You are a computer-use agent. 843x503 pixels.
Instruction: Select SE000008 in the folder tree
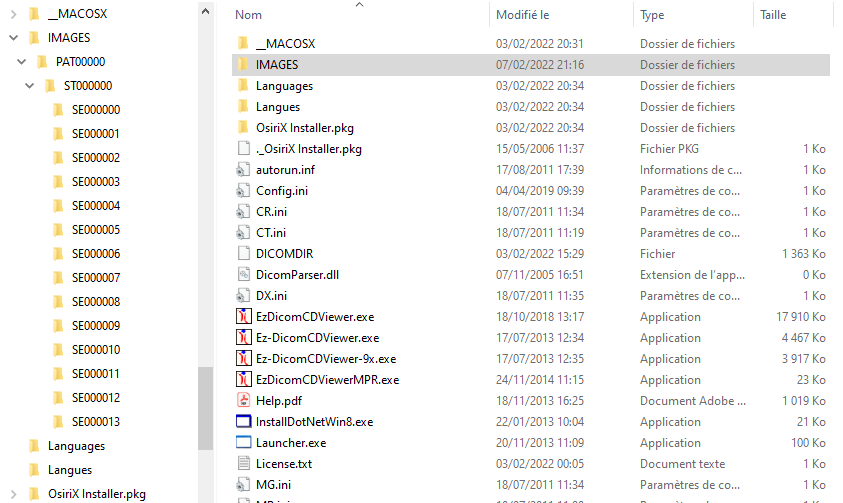point(96,301)
